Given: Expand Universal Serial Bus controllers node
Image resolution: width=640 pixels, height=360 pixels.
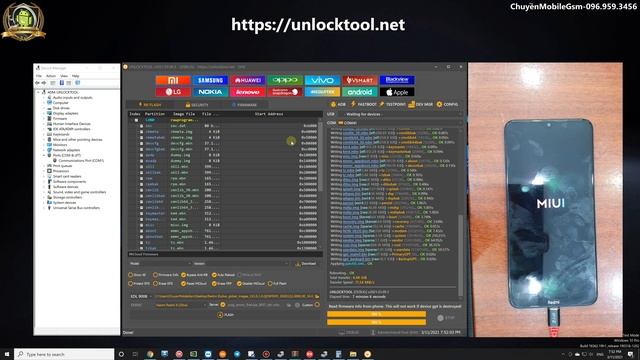Looking at the screenshot, I should tap(44, 208).
